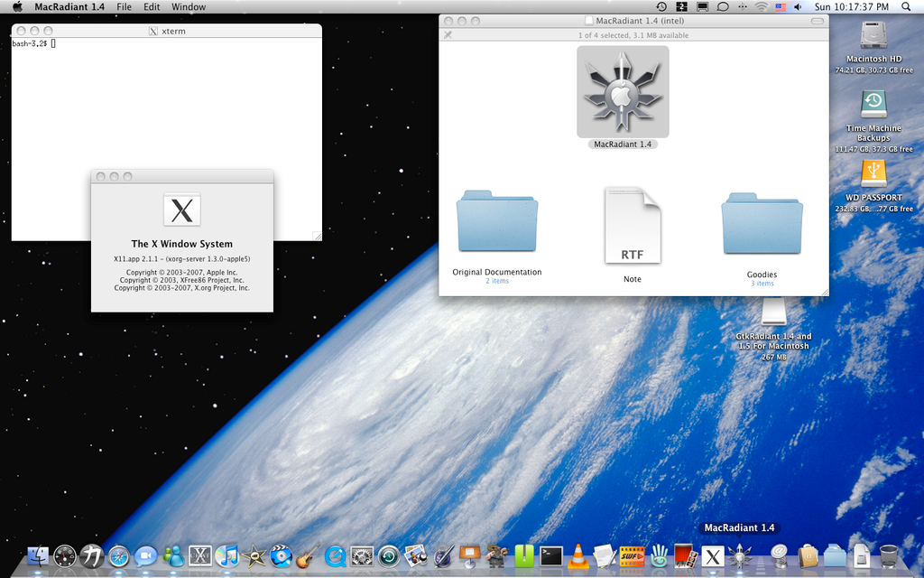Click the xterm window title bar
Viewport: 924px width, 578px height.
[x=167, y=31]
